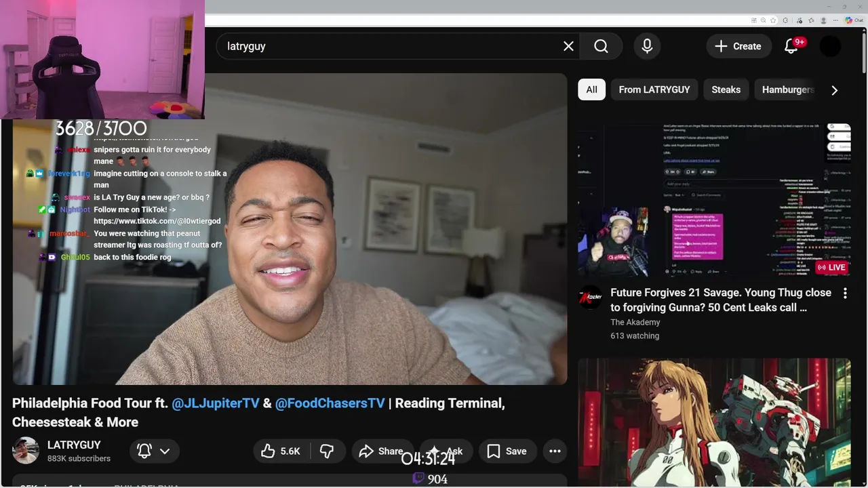The height and width of the screenshot is (488, 868).
Task: Click the search magnifier button
Action: [601, 46]
